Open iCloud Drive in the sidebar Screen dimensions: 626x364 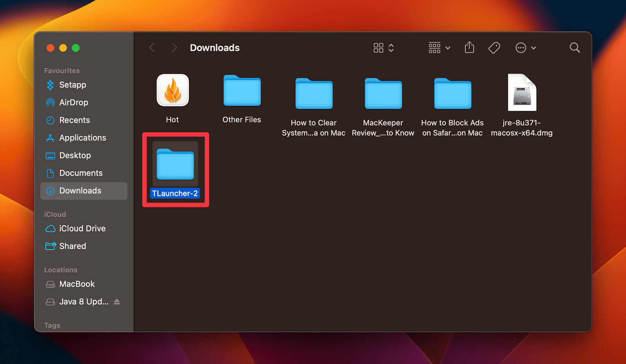click(84, 228)
